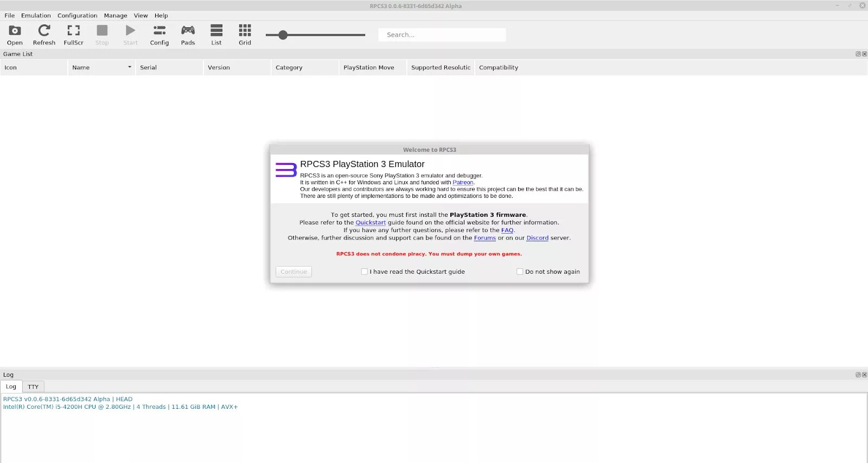Adjust the icon size slider handle
This screenshot has width=868, height=463.
click(x=283, y=35)
